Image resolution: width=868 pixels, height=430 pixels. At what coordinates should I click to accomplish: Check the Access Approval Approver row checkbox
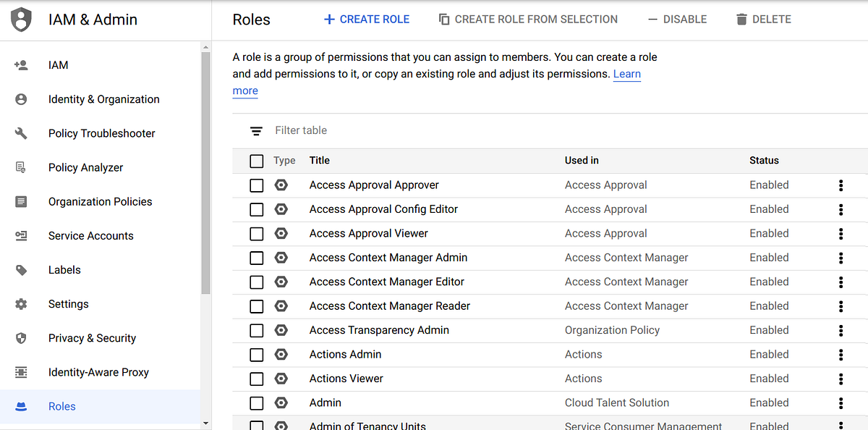click(x=256, y=185)
